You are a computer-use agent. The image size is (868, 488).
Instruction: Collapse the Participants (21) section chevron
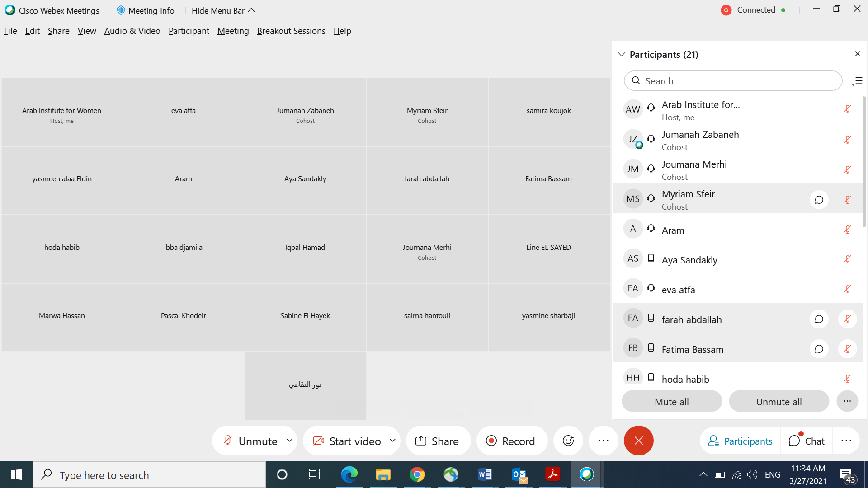coord(622,54)
